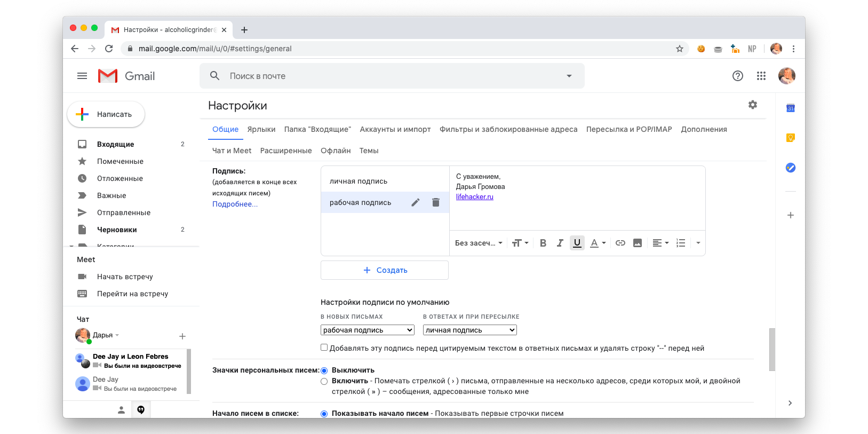
Task: Expand the font family dropdown Без засеч...
Action: pyautogui.click(x=479, y=243)
